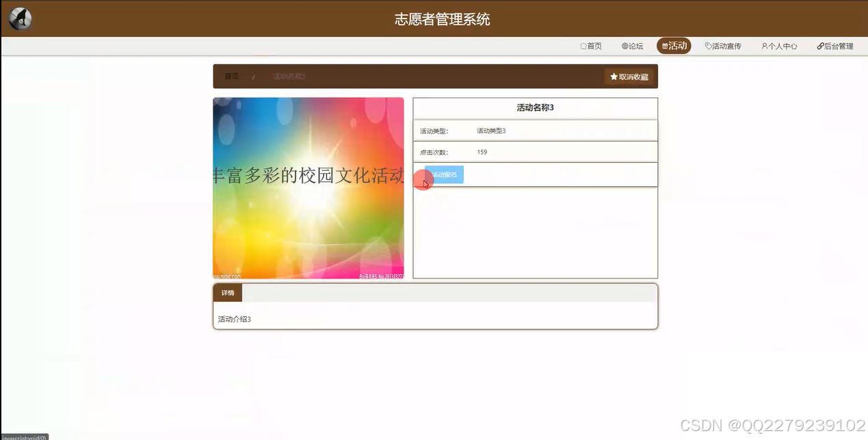The image size is (868, 440).
Task: Click the star icon on 取消收藏
Action: (x=614, y=77)
